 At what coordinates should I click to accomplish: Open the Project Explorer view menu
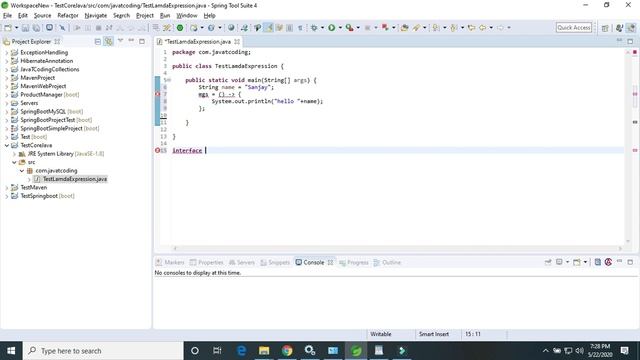point(120,41)
